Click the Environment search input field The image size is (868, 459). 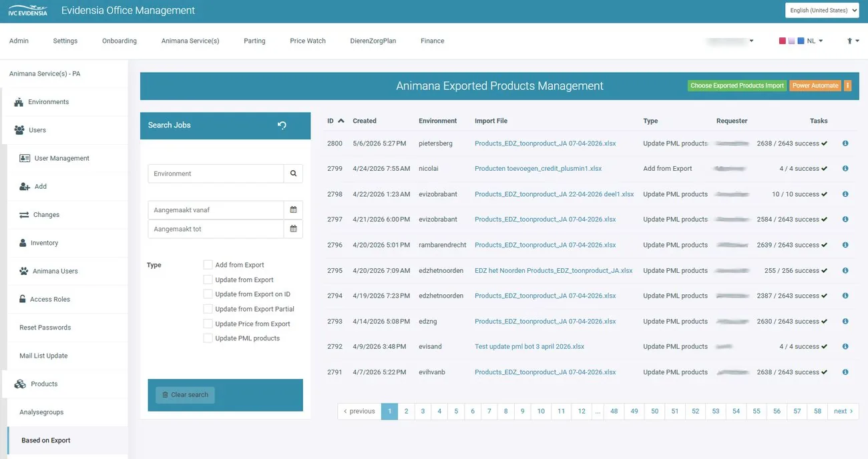[216, 173]
